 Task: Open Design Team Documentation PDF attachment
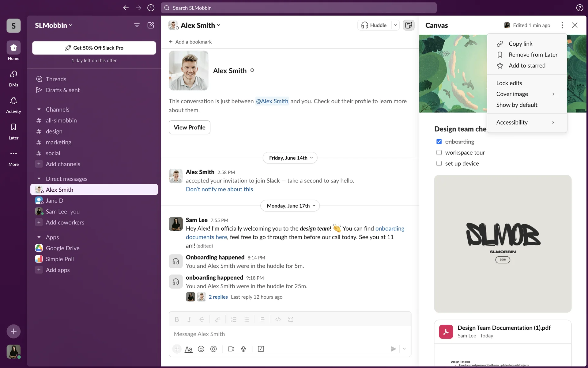click(504, 328)
